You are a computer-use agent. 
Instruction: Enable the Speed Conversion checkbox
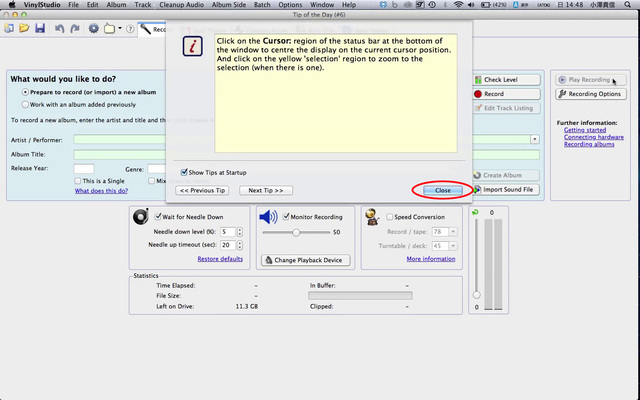pyautogui.click(x=390, y=217)
